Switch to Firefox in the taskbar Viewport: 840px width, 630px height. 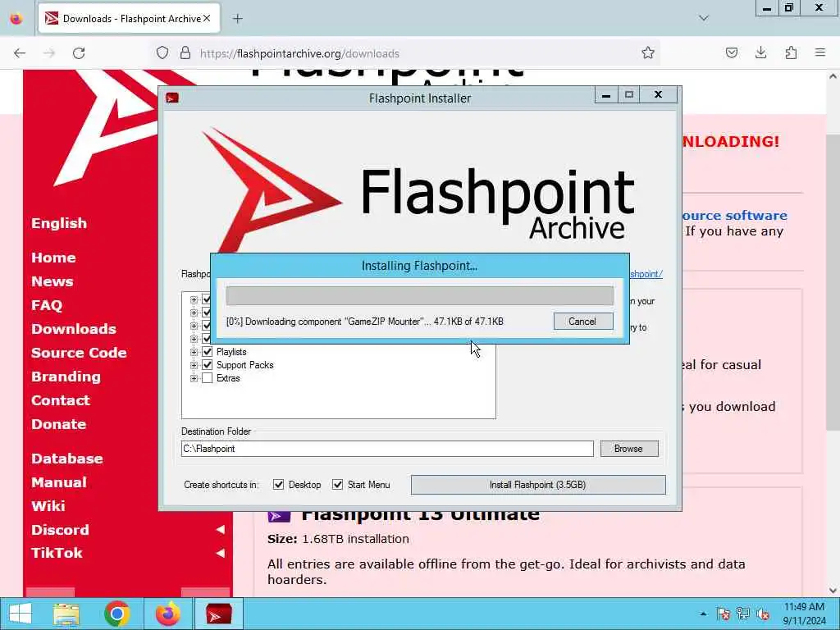tap(168, 614)
